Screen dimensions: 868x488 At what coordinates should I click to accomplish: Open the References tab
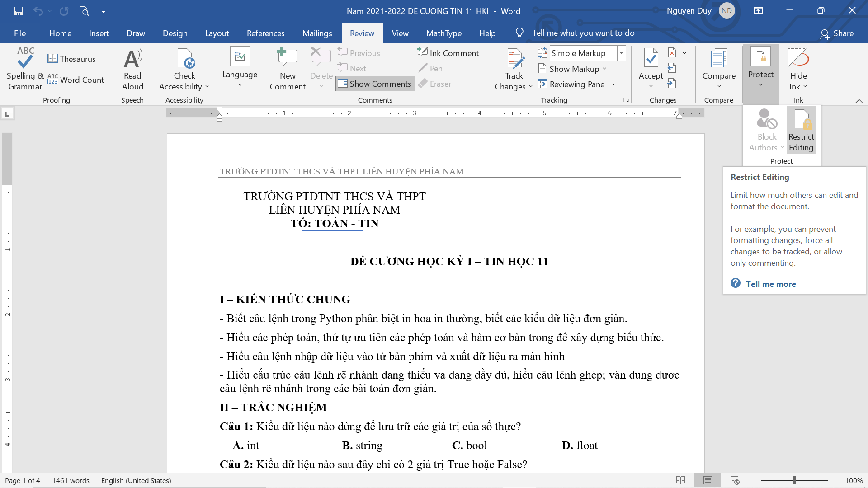266,33
